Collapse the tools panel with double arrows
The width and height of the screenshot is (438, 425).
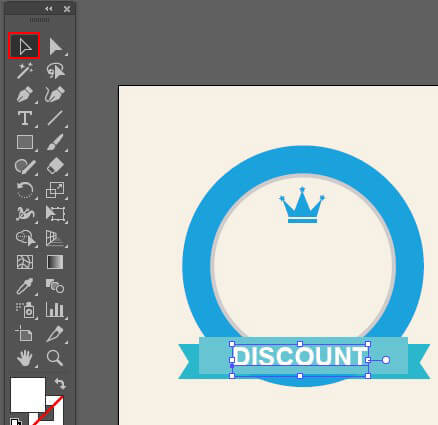(49, 9)
